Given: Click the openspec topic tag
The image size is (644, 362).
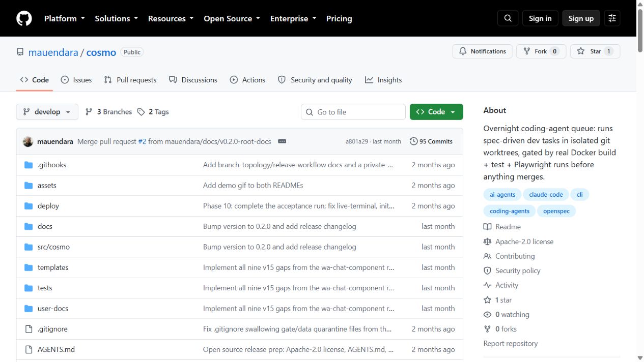Looking at the screenshot, I should (x=556, y=211).
